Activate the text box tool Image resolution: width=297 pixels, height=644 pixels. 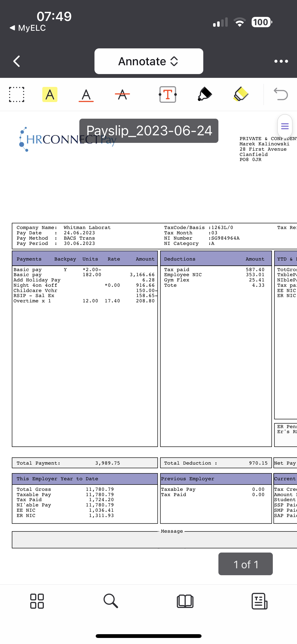pyautogui.click(x=168, y=94)
